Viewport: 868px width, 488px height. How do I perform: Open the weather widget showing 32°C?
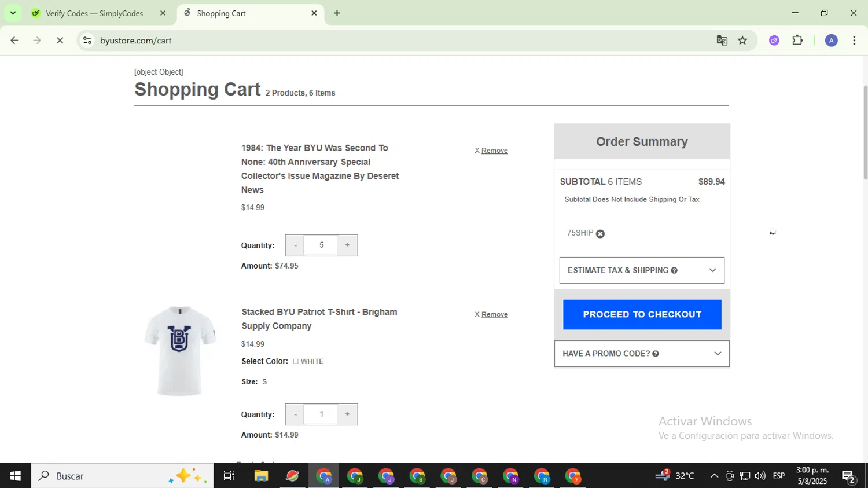click(675, 476)
